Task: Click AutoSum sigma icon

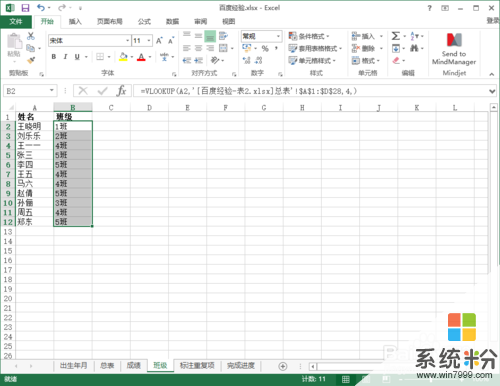Action: (396, 36)
